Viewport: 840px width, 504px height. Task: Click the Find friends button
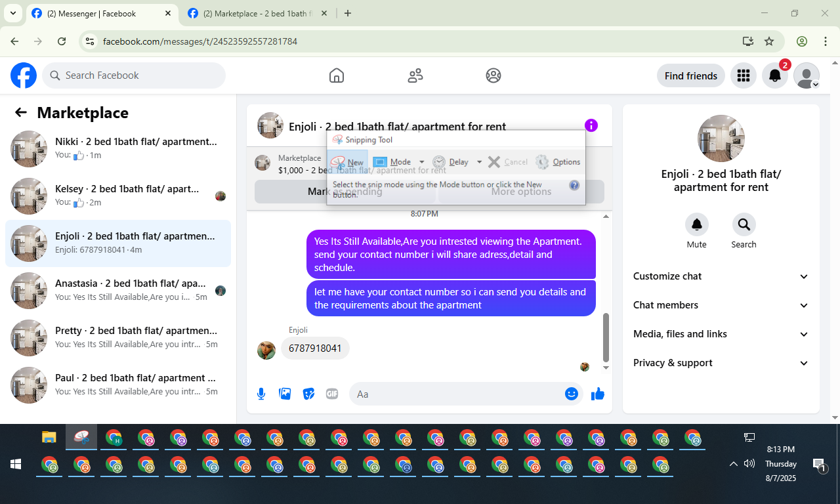click(691, 75)
